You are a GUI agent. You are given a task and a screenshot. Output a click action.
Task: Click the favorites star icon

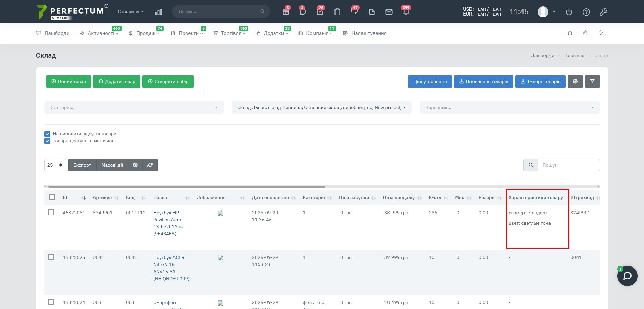coord(600,33)
